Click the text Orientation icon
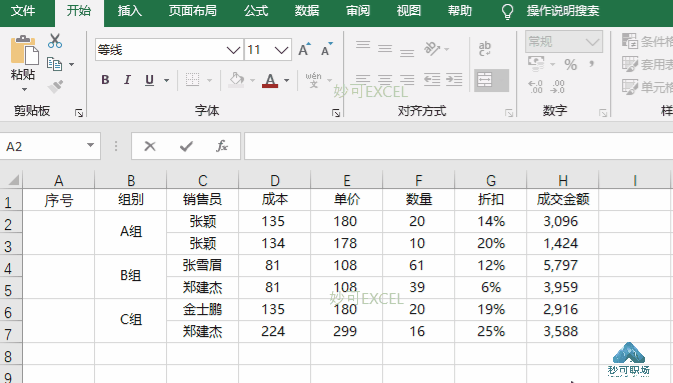The width and height of the screenshot is (673, 383). pos(432,49)
